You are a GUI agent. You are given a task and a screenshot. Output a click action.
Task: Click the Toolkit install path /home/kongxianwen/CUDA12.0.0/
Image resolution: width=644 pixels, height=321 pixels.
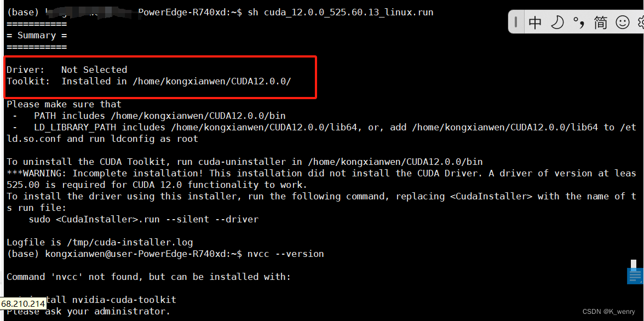211,81
